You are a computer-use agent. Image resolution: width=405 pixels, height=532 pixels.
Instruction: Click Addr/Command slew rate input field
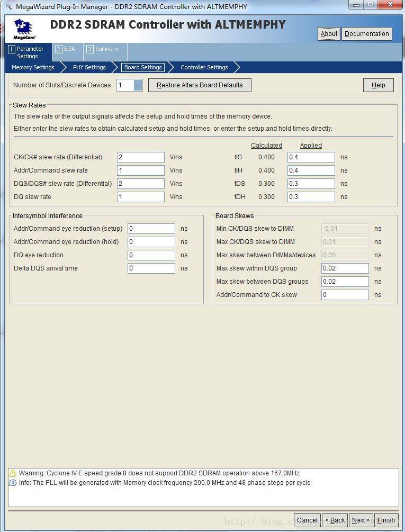coord(141,170)
